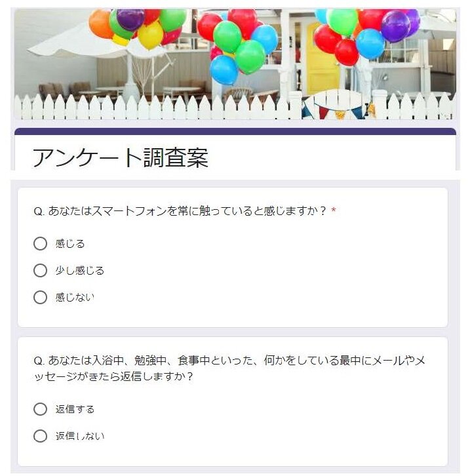Click the 返信する option label text
The image size is (470, 476).
pyautogui.click(x=75, y=409)
